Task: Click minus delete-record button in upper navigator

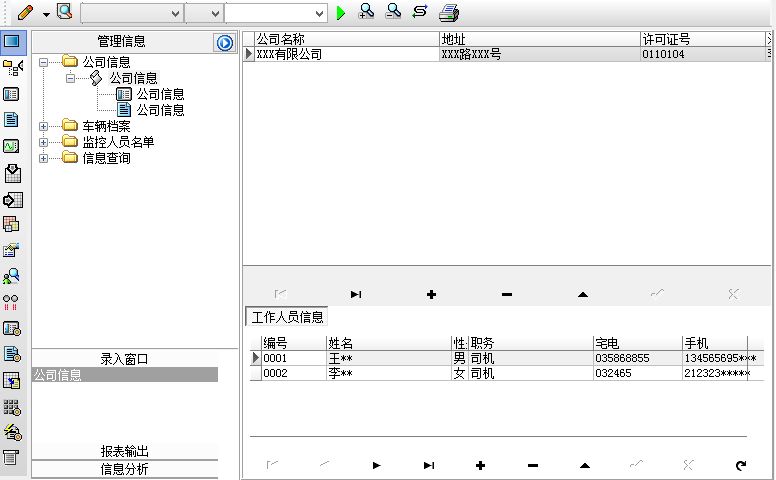Action: click(507, 294)
